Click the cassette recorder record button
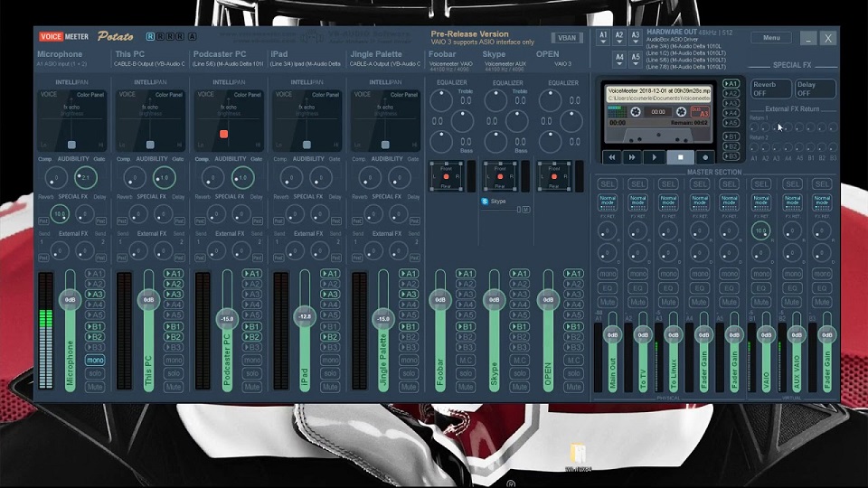Image resolution: width=868 pixels, height=488 pixels. point(705,157)
